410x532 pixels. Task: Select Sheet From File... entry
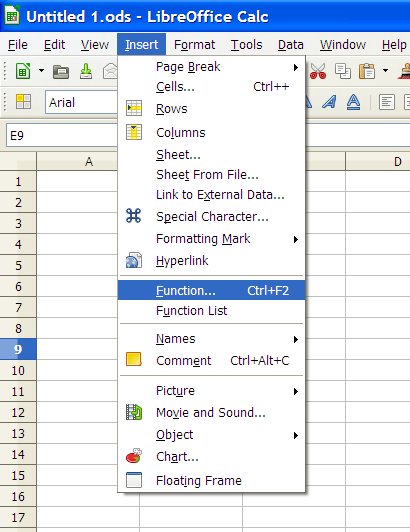coord(211,175)
